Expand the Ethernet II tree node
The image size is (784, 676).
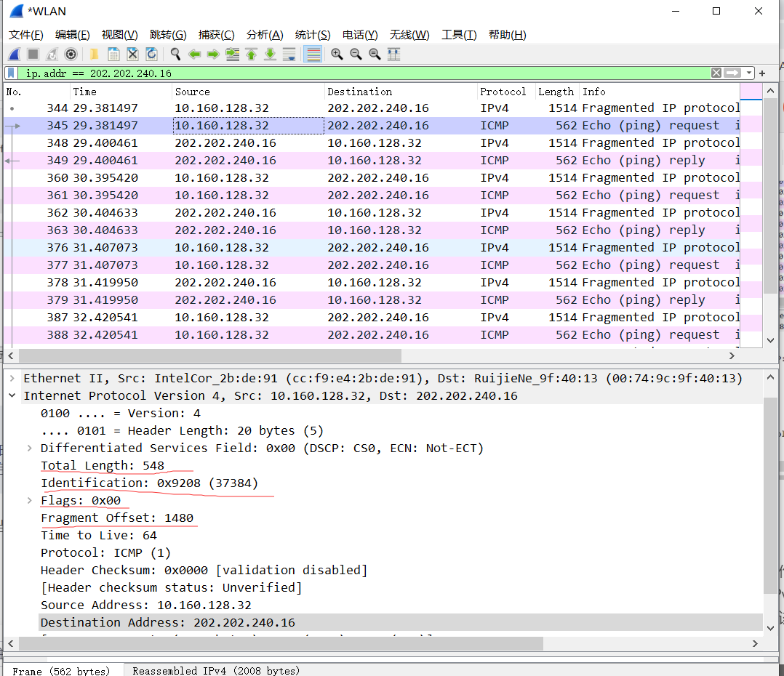click(x=12, y=378)
